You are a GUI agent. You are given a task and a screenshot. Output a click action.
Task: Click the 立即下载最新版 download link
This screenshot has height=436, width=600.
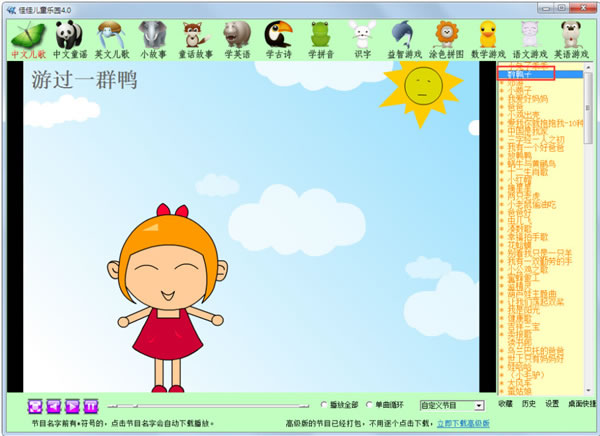463,424
